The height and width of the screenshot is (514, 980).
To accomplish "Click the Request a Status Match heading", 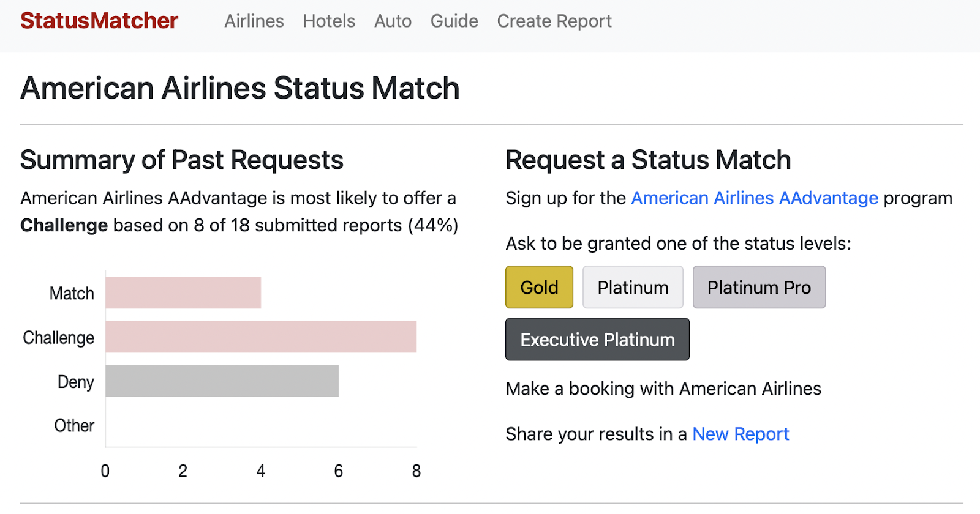I will pos(648,160).
